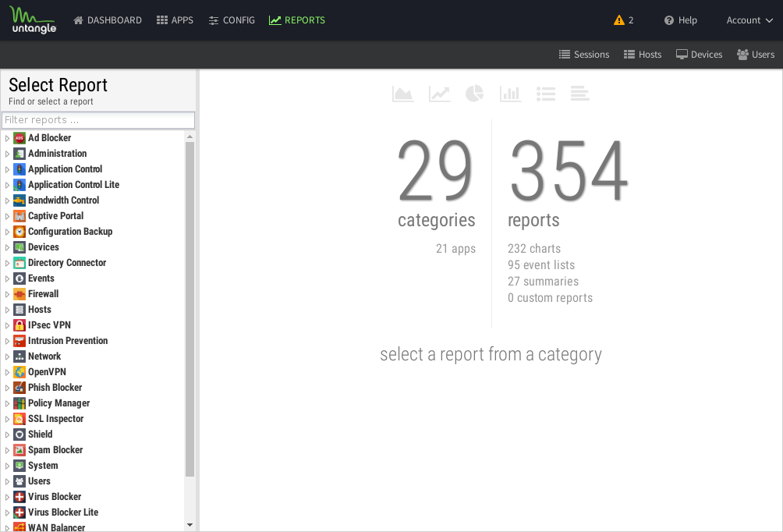The image size is (783, 532).
Task: Click the '0 custom reports' text
Action: coord(551,298)
